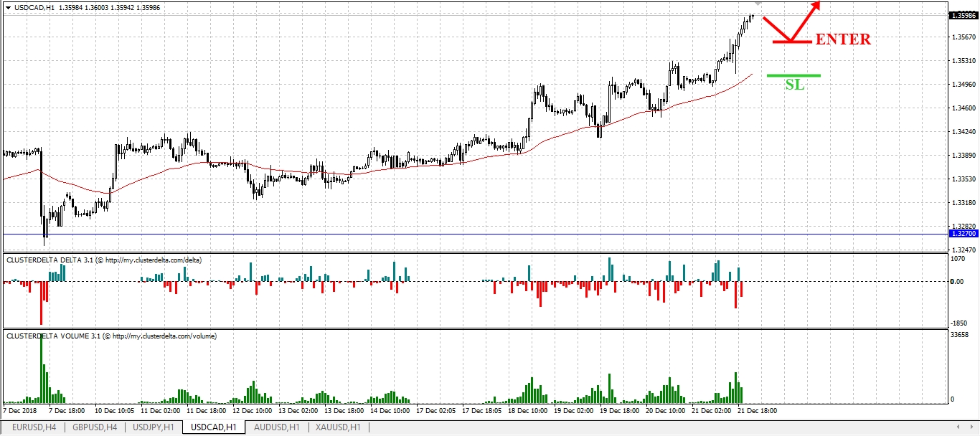980x436 pixels.
Task: Switch to the EURUSD,H4 chart tab
Action: tap(35, 427)
